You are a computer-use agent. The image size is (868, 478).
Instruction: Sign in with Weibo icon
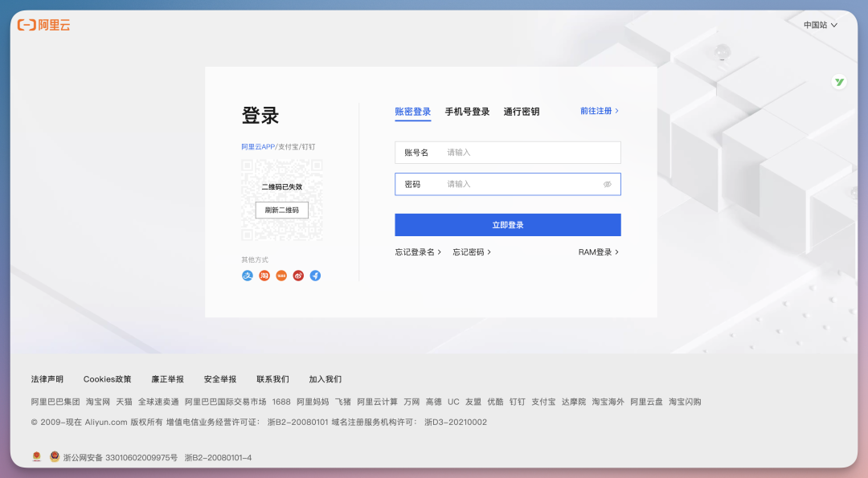click(x=297, y=275)
